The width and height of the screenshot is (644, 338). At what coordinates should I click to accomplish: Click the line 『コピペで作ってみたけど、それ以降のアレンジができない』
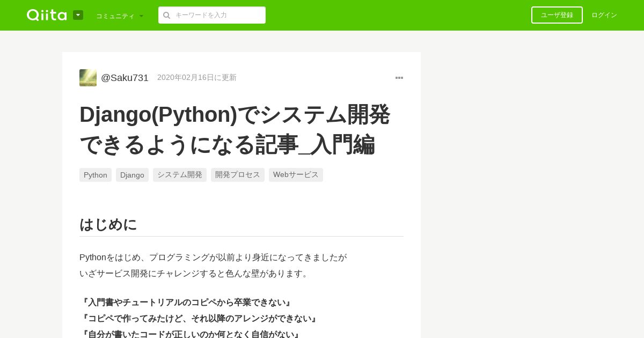[x=200, y=319]
